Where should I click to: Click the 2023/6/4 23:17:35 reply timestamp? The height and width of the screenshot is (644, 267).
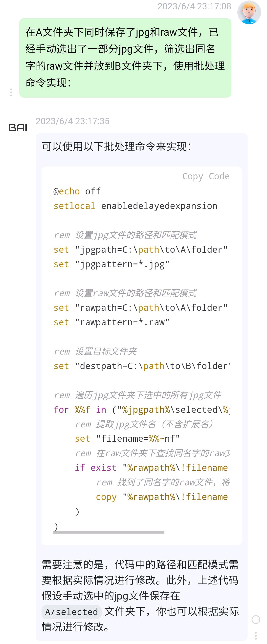(x=73, y=121)
